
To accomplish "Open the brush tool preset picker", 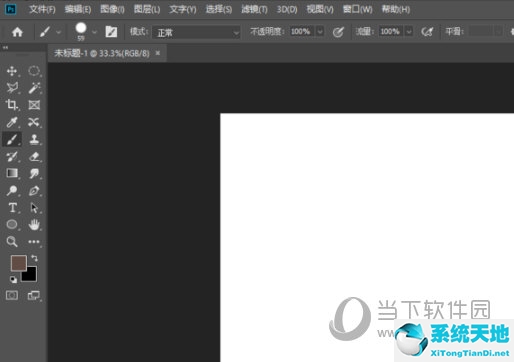I will pos(49,32).
